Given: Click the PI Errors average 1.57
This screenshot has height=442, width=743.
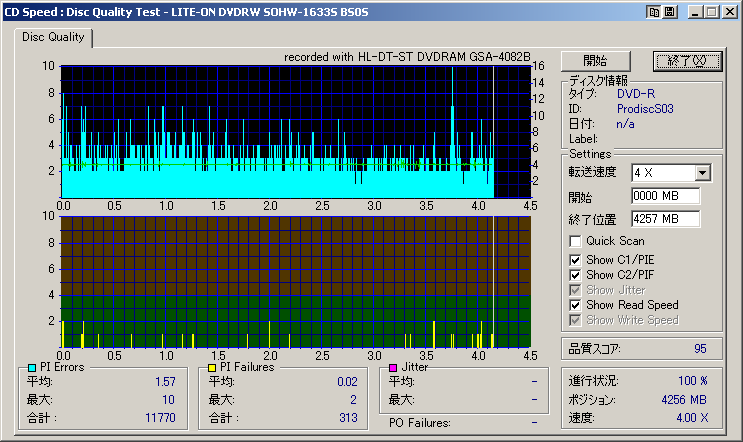Looking at the screenshot, I should (165, 382).
